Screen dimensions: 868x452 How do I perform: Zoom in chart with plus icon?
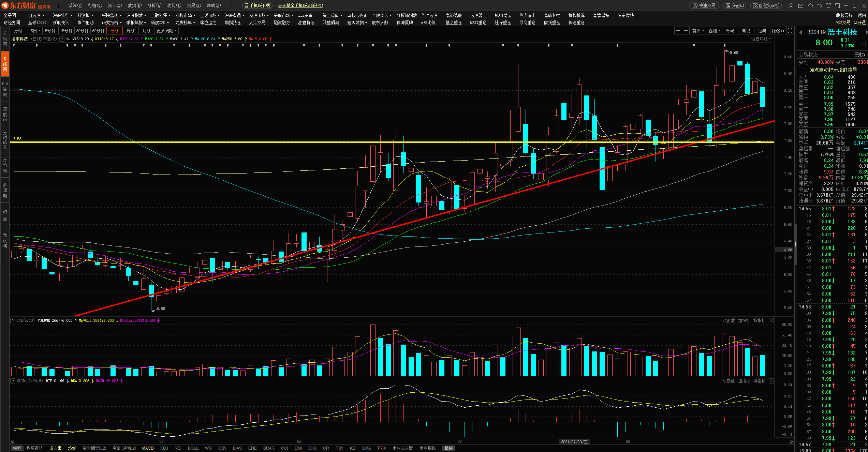click(x=678, y=31)
